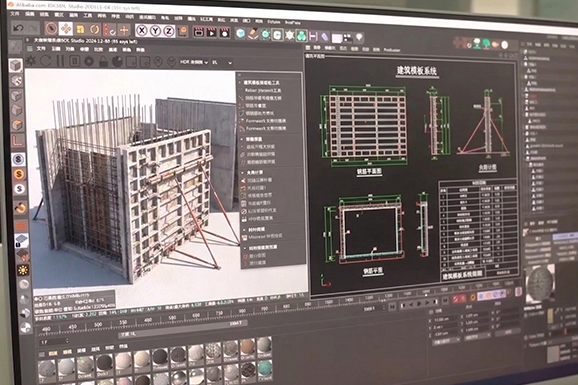Viewport: 578px width, 385px height.
Task: Open the dropdown right of the HDR selector
Action: click(x=222, y=63)
